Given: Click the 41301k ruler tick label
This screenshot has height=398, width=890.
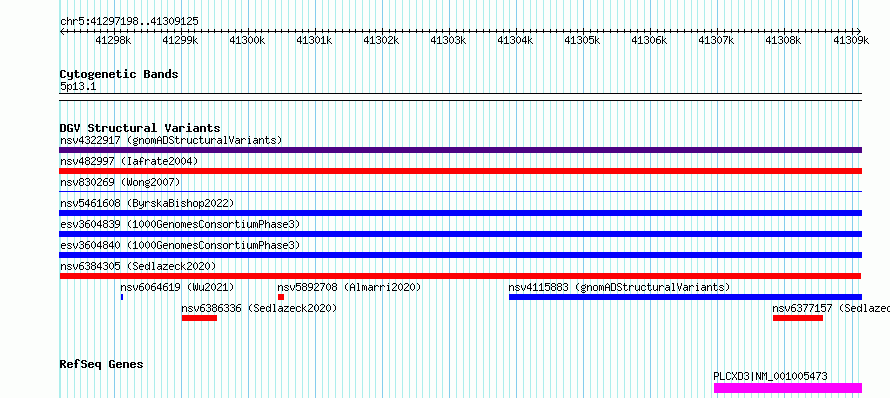Looking at the screenshot, I should tap(314, 40).
